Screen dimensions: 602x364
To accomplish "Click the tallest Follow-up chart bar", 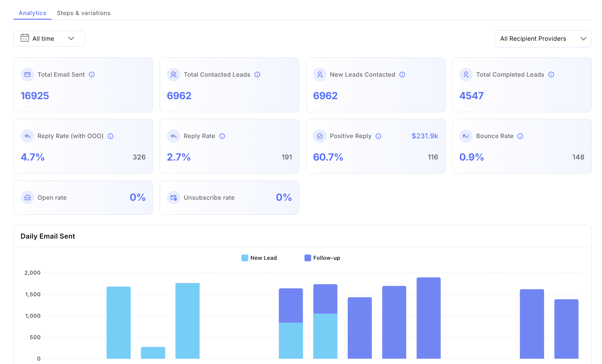I will pos(428,317).
